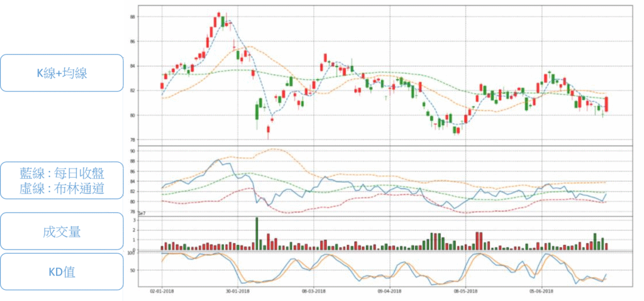Click the 09-04-2018 x-axis label
The width and height of the screenshot is (644, 301).
[390, 292]
